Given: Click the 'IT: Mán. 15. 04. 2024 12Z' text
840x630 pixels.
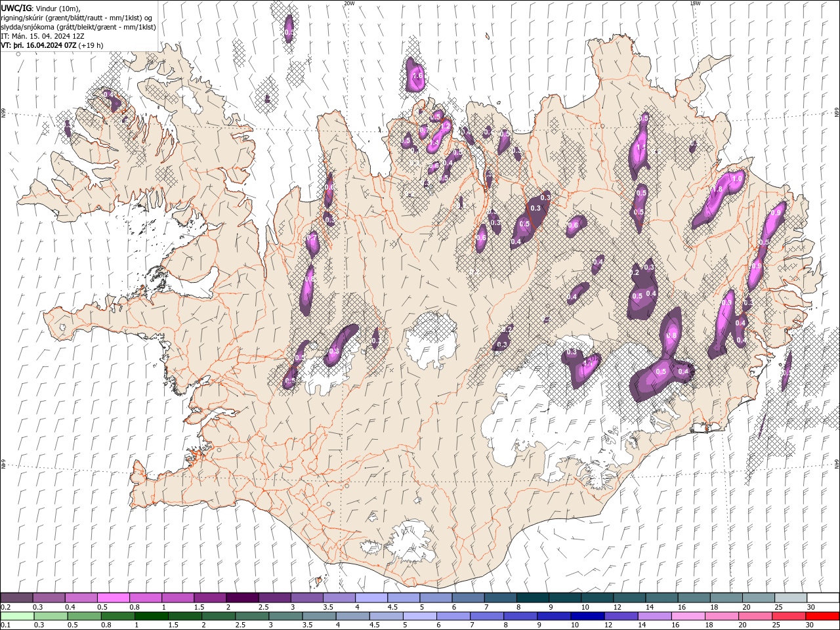Looking at the screenshot, I should [x=43, y=36].
